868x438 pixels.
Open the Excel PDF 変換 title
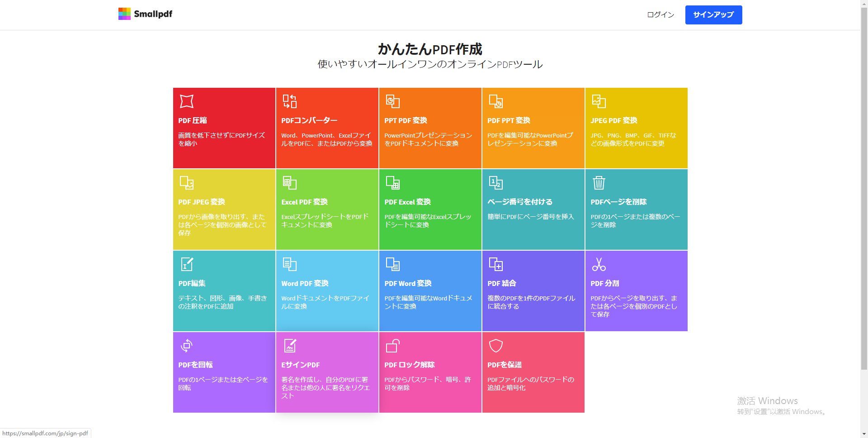click(x=304, y=202)
